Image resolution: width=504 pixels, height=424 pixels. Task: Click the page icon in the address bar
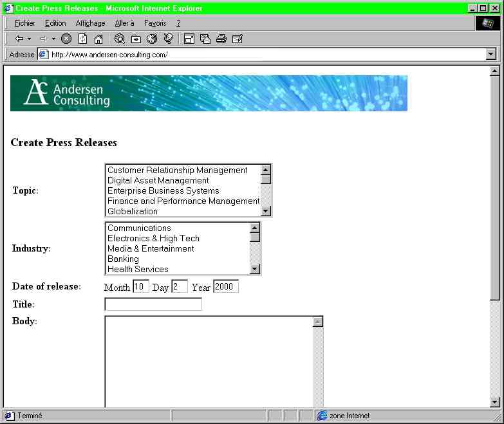(x=43, y=54)
